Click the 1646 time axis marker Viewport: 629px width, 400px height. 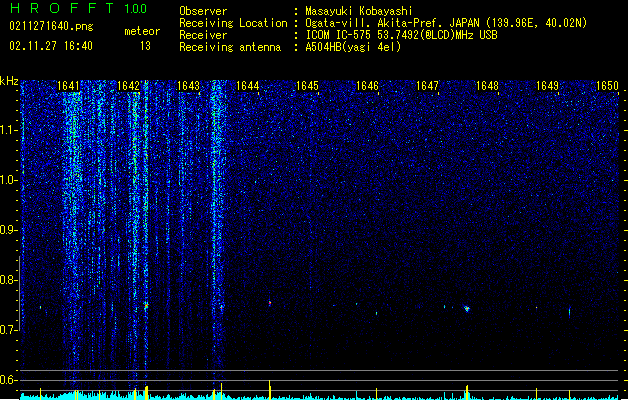click(x=367, y=86)
